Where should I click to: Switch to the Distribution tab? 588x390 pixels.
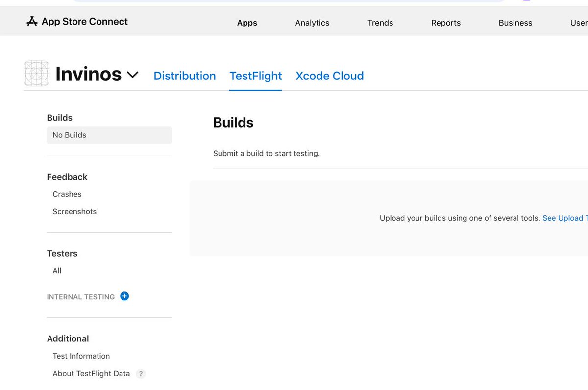click(185, 76)
